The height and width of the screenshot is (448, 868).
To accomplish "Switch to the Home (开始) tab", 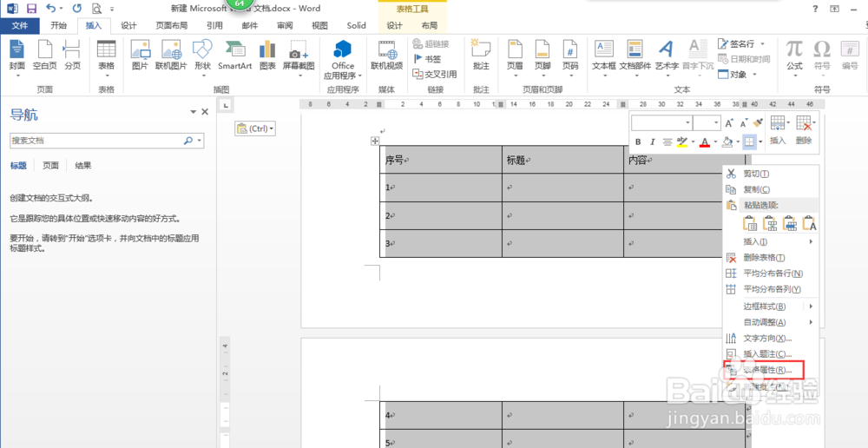I will (x=59, y=25).
